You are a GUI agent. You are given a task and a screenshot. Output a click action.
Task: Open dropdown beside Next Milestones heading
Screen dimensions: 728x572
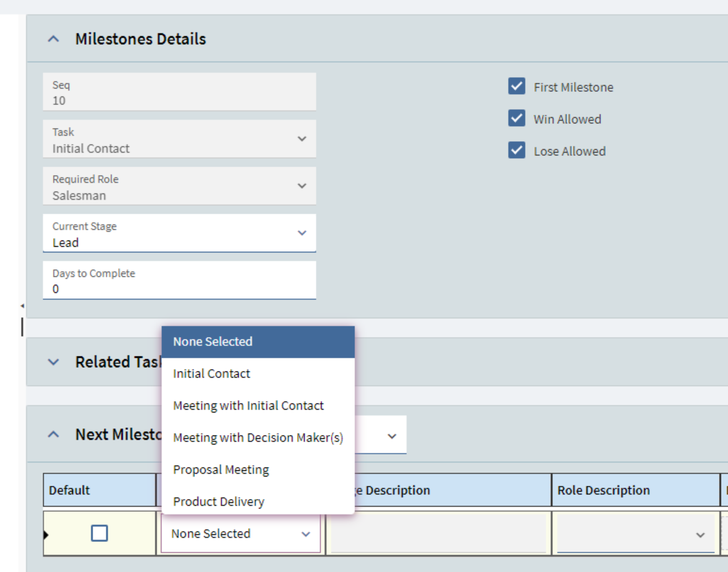[392, 436]
